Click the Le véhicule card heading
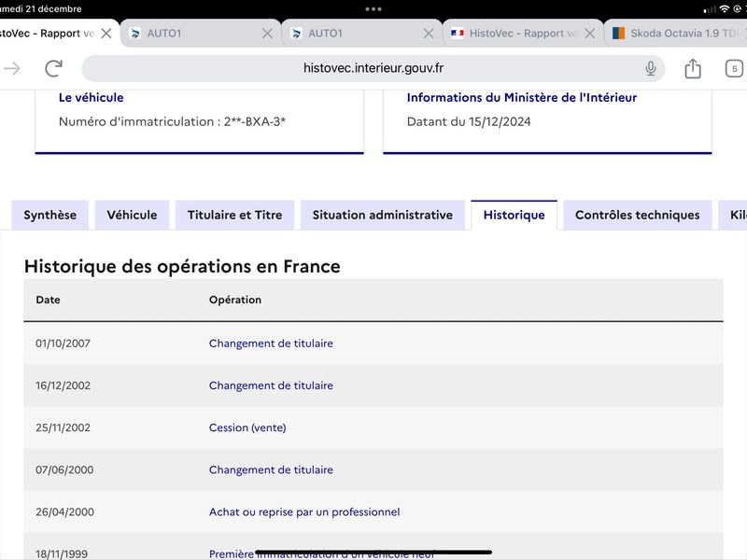This screenshot has width=747, height=560. click(91, 97)
